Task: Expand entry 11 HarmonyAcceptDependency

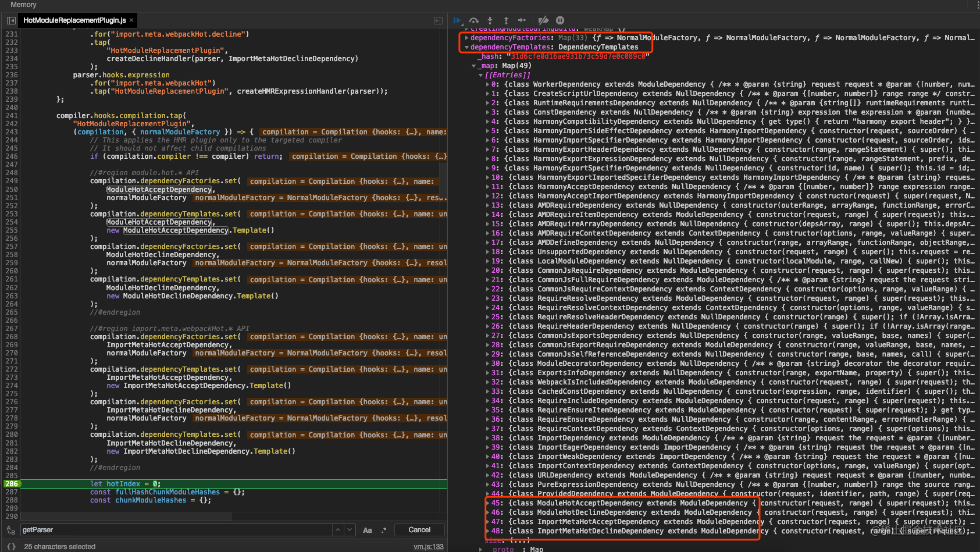Action: pyautogui.click(x=487, y=187)
